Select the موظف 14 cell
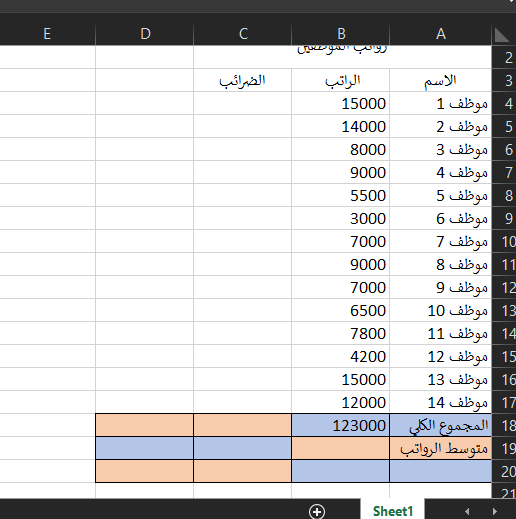 [441, 403]
